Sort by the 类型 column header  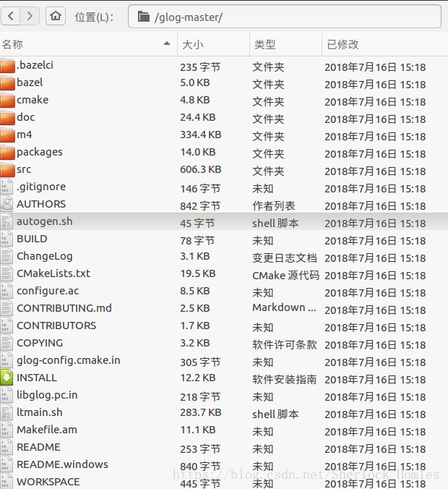pos(286,44)
